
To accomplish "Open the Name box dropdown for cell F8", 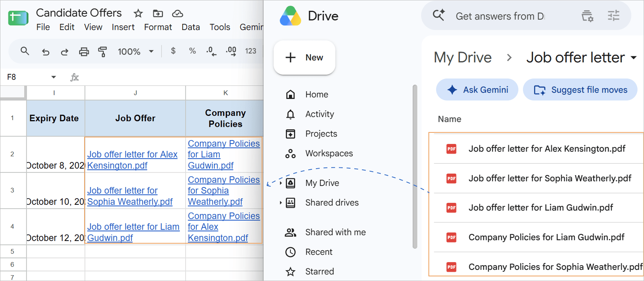I will [53, 77].
